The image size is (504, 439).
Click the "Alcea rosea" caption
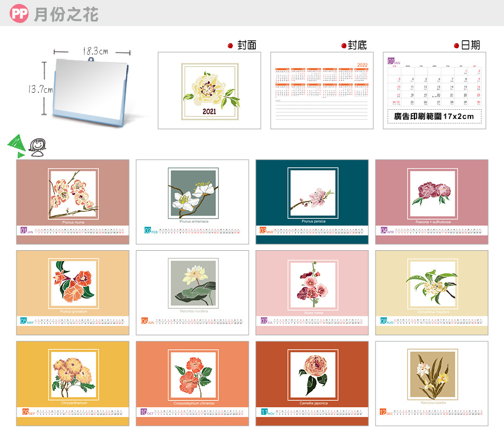[313, 313]
